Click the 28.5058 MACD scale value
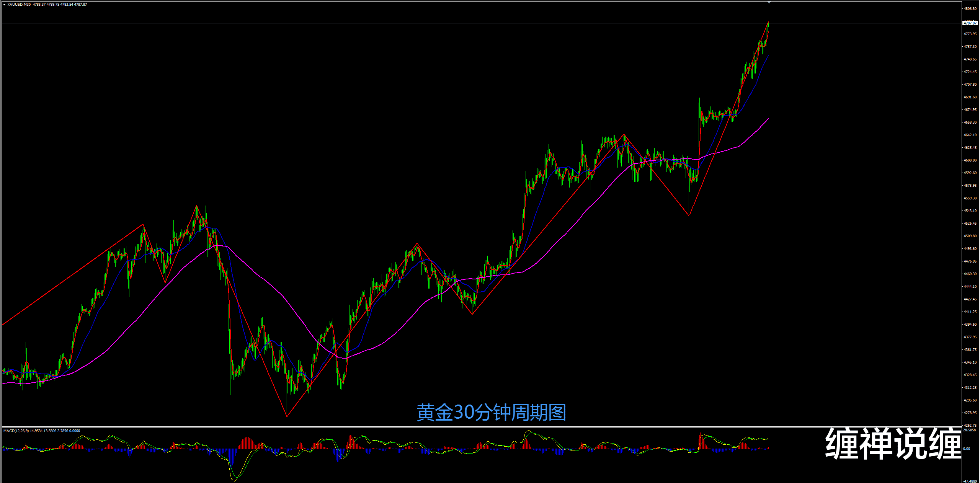This screenshot has height=483, width=980. click(x=970, y=430)
